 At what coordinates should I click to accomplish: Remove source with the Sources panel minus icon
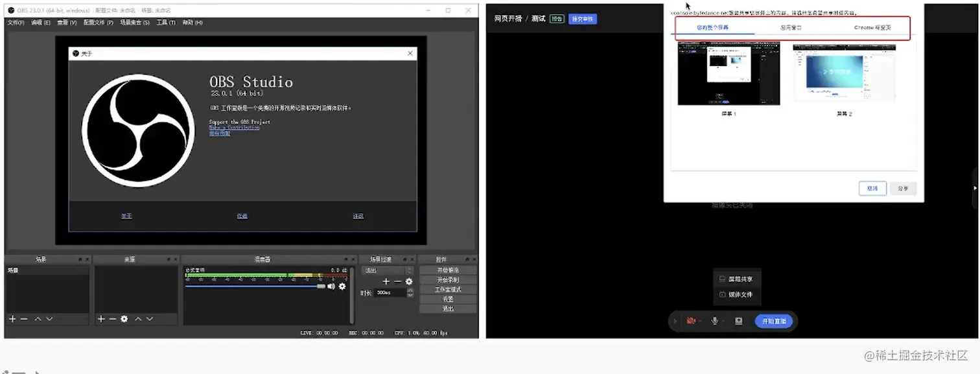point(112,319)
